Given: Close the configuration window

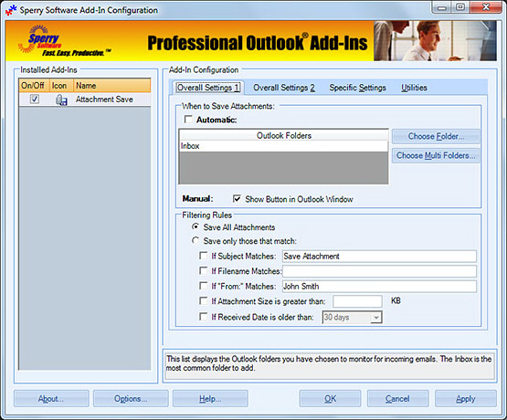Looking at the screenshot, I should 486,7.
